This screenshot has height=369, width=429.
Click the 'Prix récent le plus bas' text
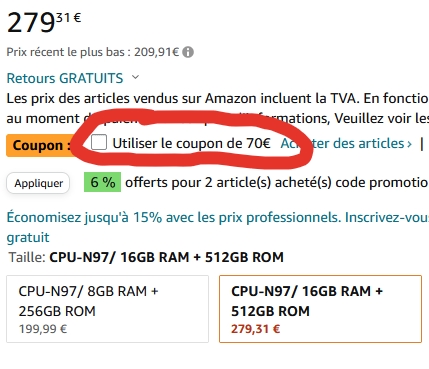tap(66, 52)
